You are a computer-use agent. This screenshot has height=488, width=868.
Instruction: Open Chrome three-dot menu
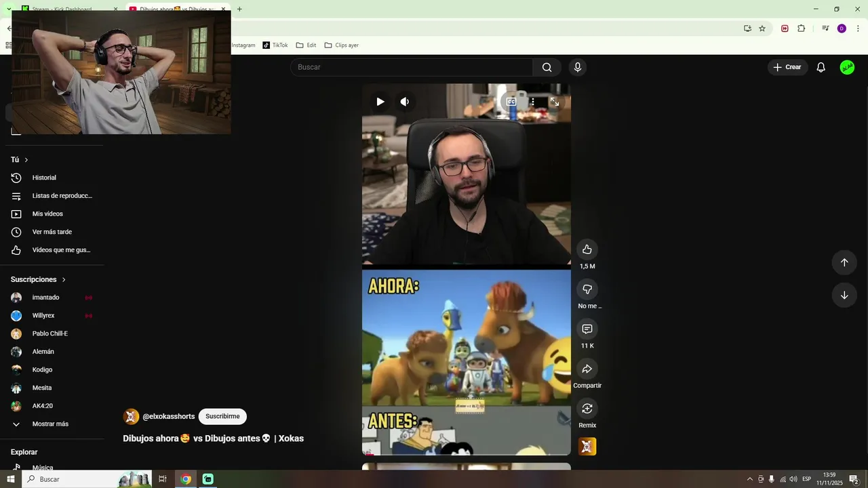click(858, 28)
